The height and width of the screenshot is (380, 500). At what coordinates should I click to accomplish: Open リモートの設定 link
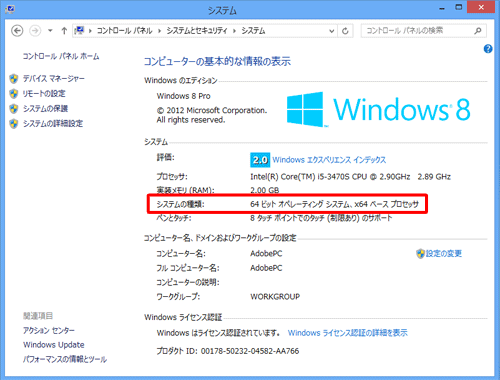tap(44, 94)
